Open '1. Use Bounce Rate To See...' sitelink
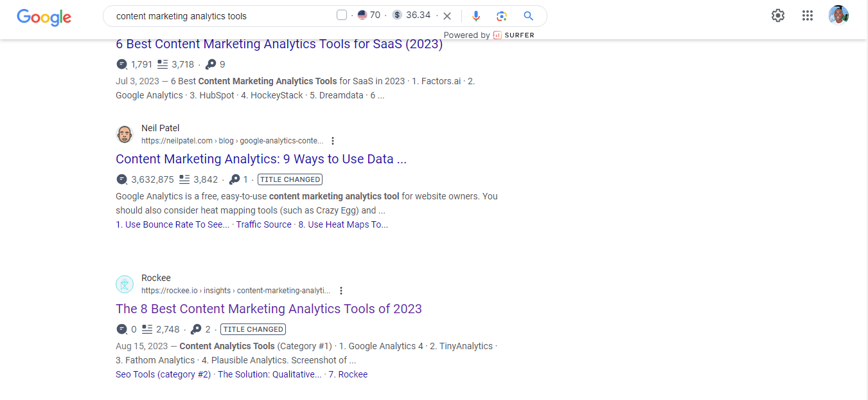Screen dimensions: 868x400 pyautogui.click(x=172, y=224)
